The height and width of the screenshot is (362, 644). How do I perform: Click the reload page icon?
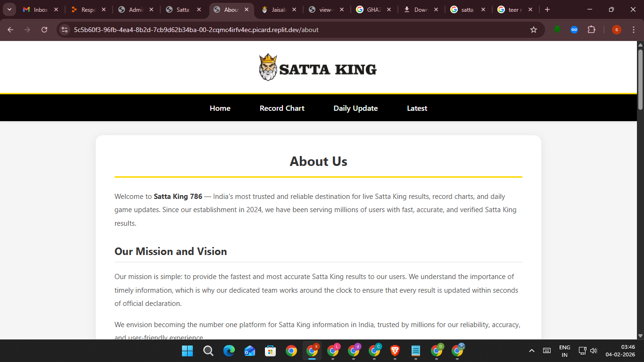[44, 30]
